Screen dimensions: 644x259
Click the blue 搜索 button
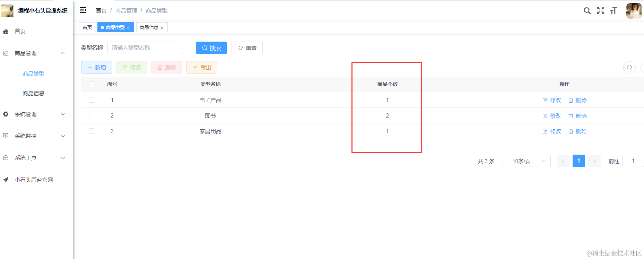coord(211,48)
